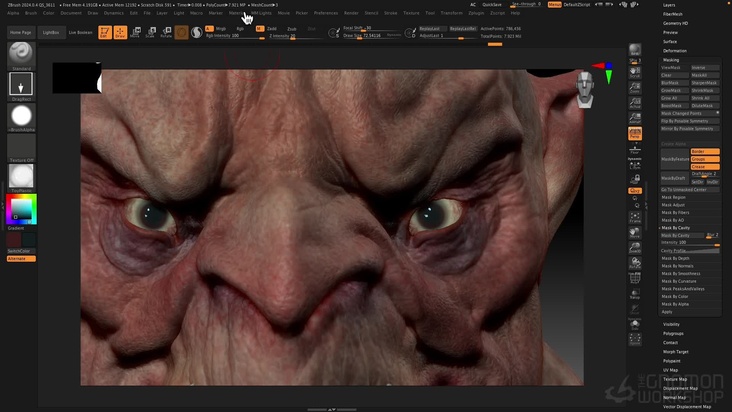Toggle the Xyz rotation button

tap(635, 191)
